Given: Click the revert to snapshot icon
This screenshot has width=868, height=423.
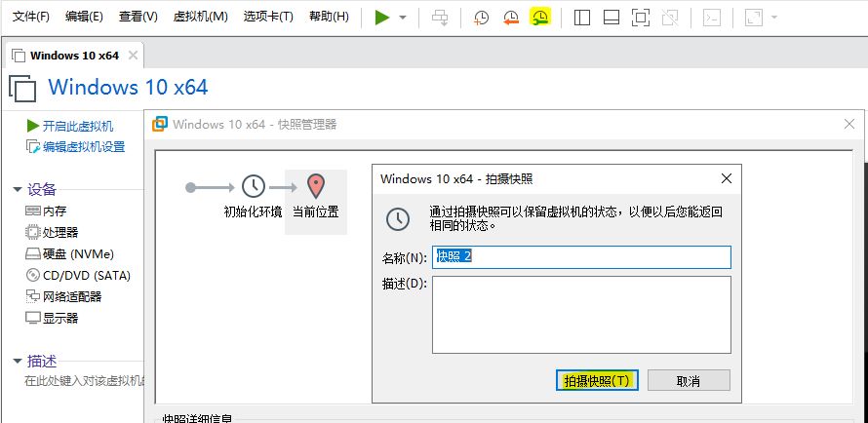Looking at the screenshot, I should (x=511, y=18).
